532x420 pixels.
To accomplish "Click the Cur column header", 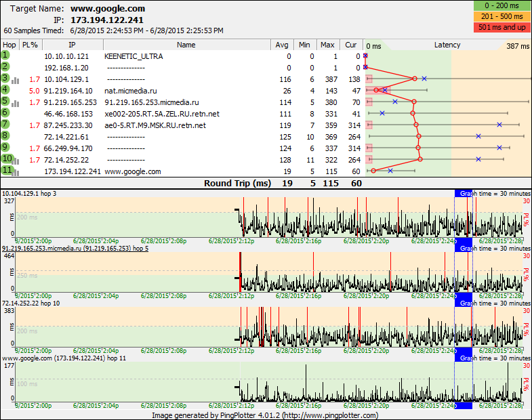I will (x=350, y=45).
